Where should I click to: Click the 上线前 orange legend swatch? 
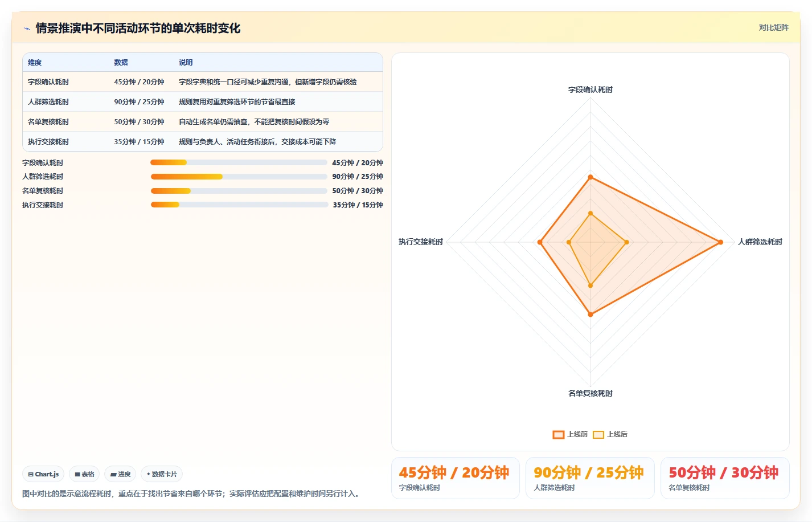558,435
